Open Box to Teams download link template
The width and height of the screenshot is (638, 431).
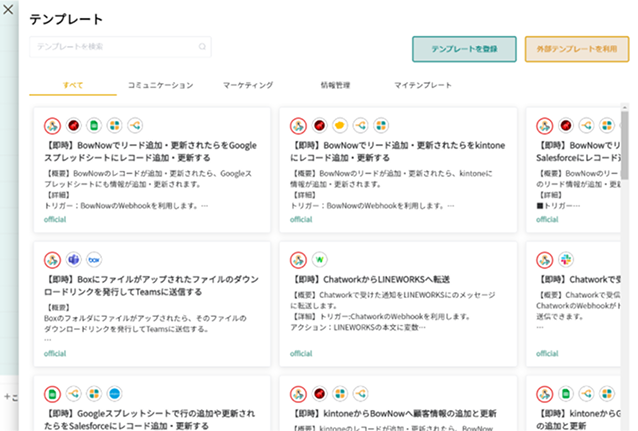point(152,285)
